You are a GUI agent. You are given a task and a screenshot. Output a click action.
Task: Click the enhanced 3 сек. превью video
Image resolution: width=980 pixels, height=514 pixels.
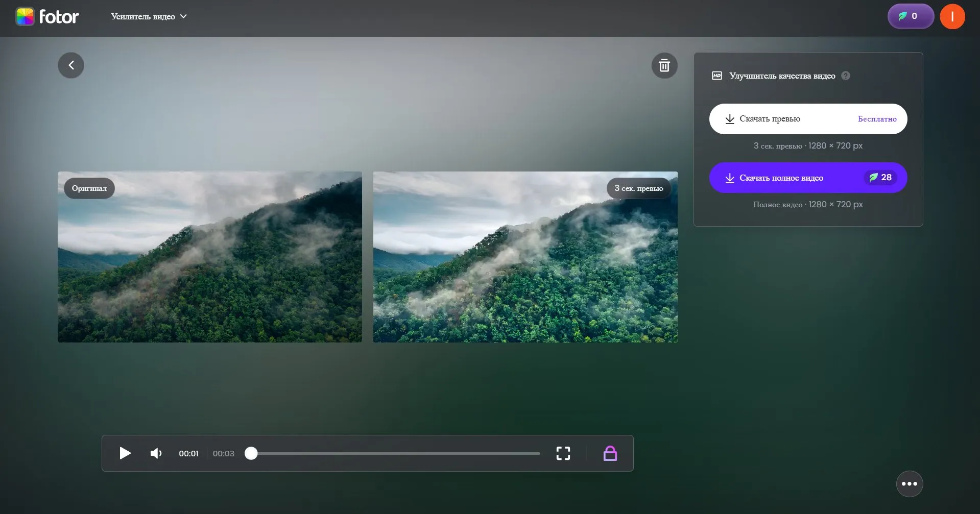click(x=525, y=257)
